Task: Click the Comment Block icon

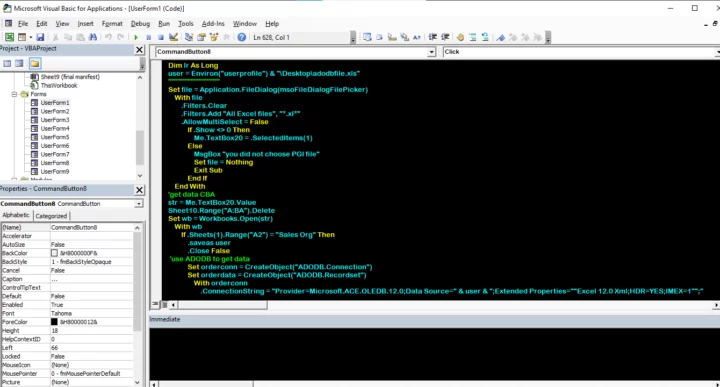Action: click(472, 37)
